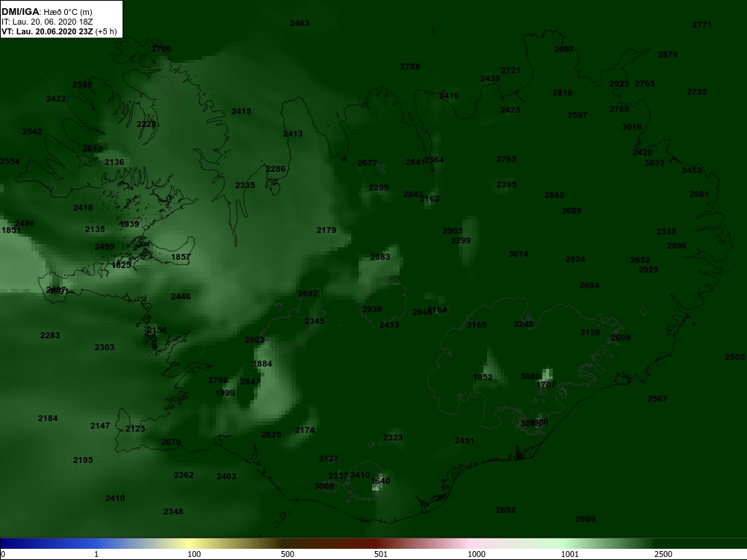Screen dimensions: 747x560
Task: Click the map value 3248
Action: point(524,324)
